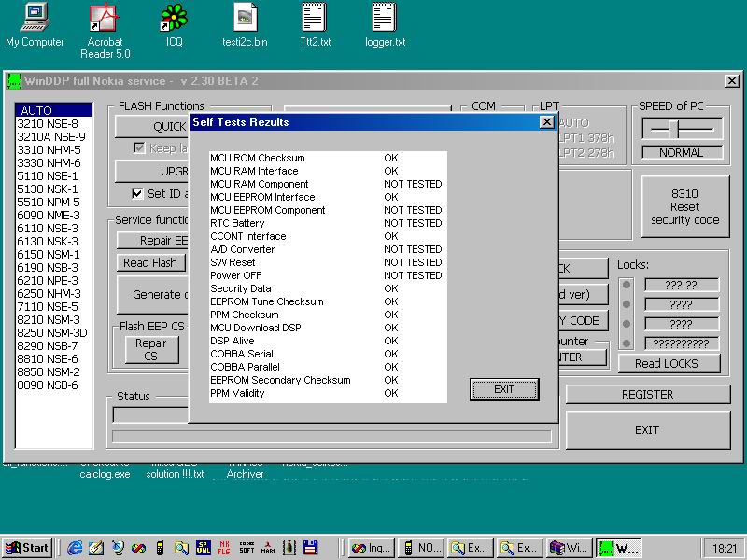Select the AUTO option in the LPT group
Viewport: 747px width, 560px height.
pos(573,123)
